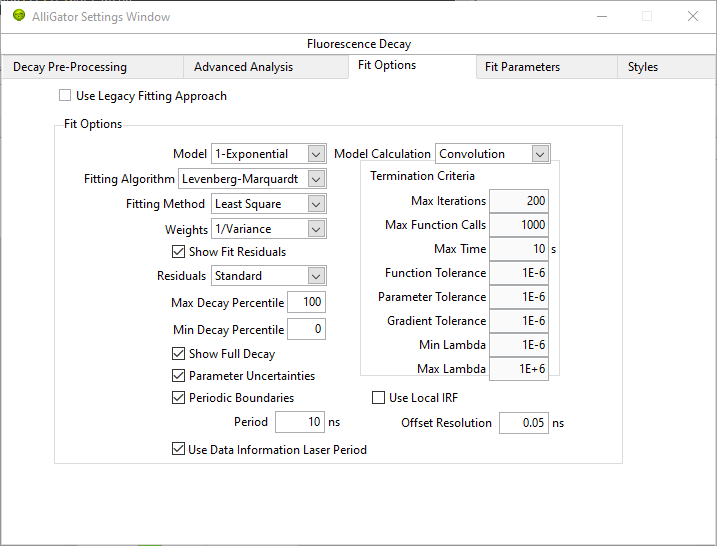Click the Period value field
The height and width of the screenshot is (546, 717).
300,422
